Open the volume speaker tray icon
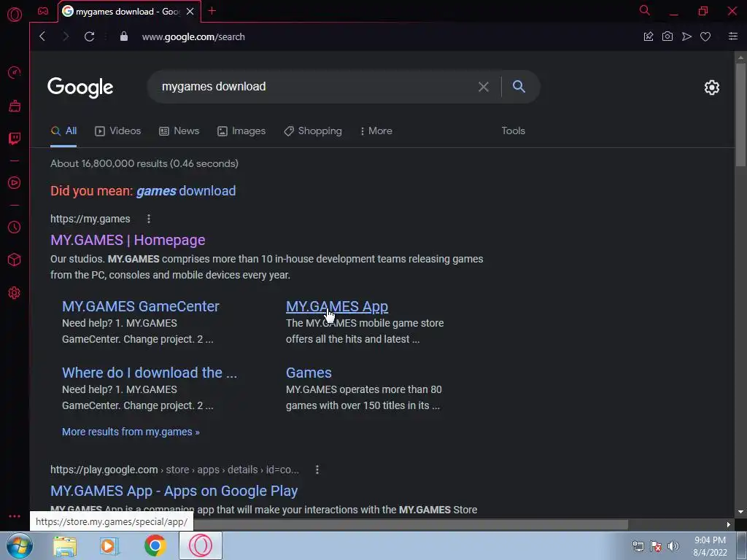This screenshot has width=747, height=560. point(673,546)
